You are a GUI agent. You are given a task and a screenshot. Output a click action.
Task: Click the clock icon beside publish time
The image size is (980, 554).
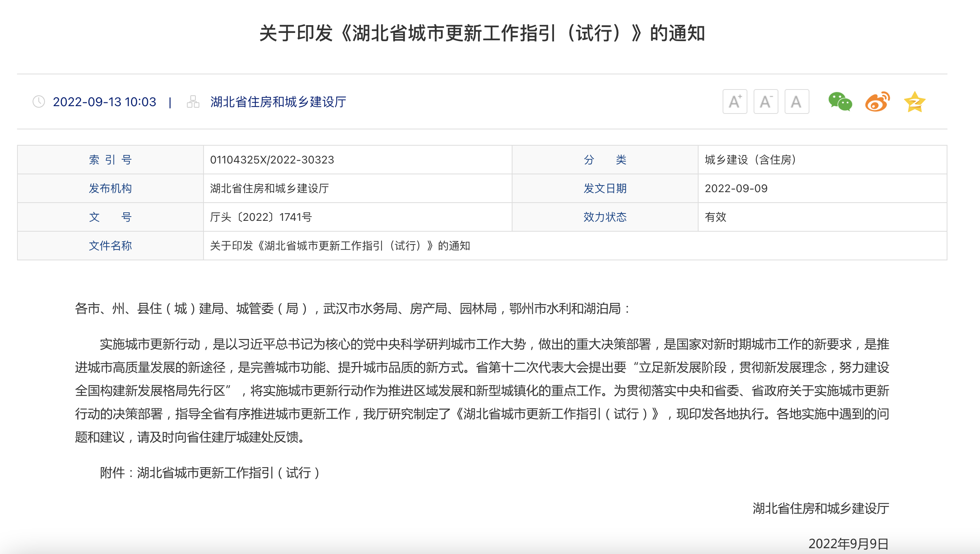coord(39,102)
